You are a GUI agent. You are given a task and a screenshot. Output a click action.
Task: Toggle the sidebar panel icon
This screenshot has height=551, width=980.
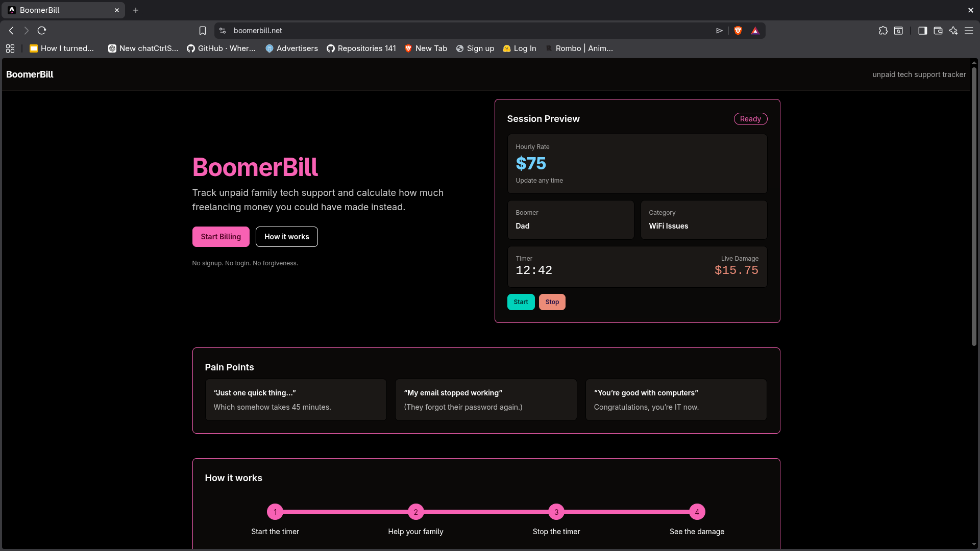pos(922,31)
